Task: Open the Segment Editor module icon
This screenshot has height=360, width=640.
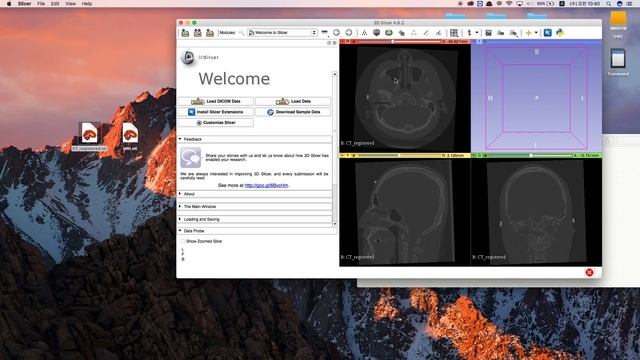Action: [438, 33]
